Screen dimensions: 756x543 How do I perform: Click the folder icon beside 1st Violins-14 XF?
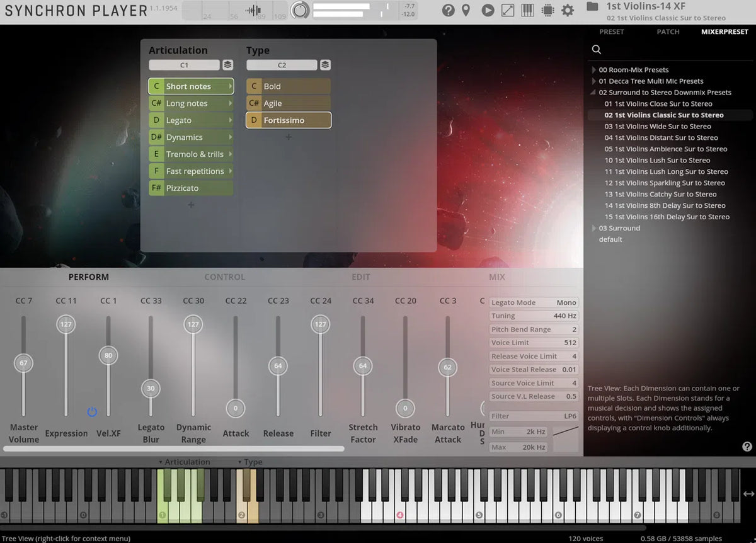click(592, 7)
